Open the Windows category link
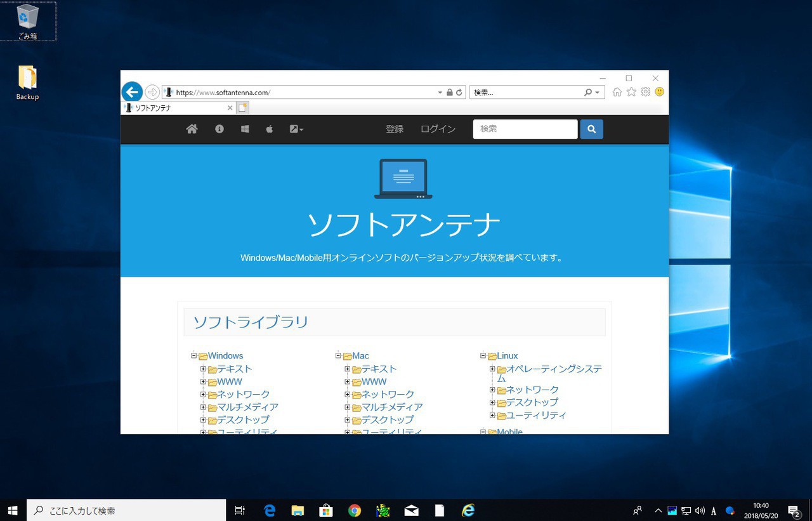The image size is (812, 521). tap(226, 356)
